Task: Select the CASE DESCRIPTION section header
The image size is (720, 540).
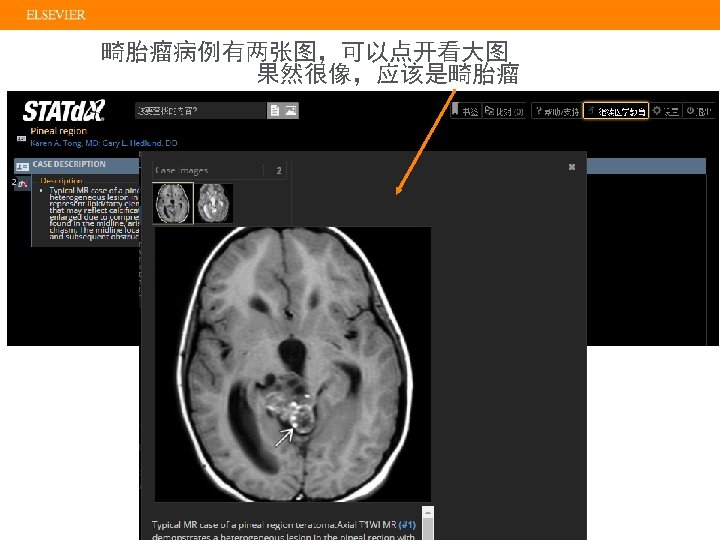Action: [77, 165]
